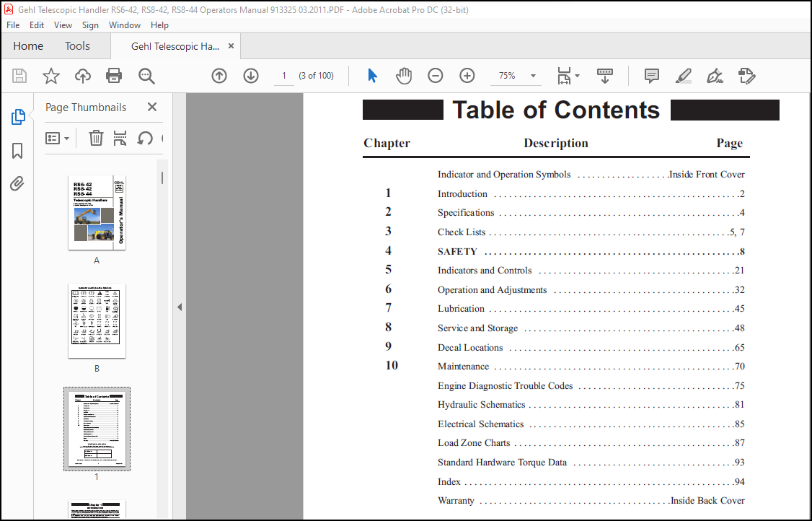Image resolution: width=812 pixels, height=521 pixels.
Task: Click the Decal Locations entry
Action: click(x=591, y=347)
